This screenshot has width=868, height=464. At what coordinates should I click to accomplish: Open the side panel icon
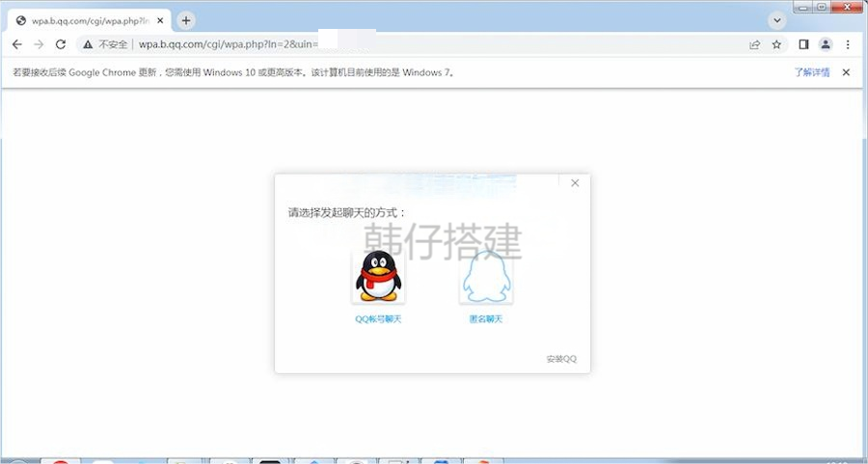click(x=803, y=44)
